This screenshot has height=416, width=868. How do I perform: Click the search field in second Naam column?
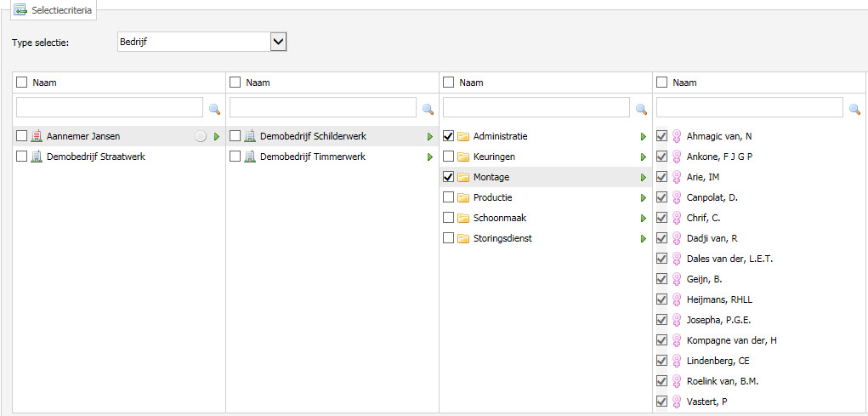323,107
